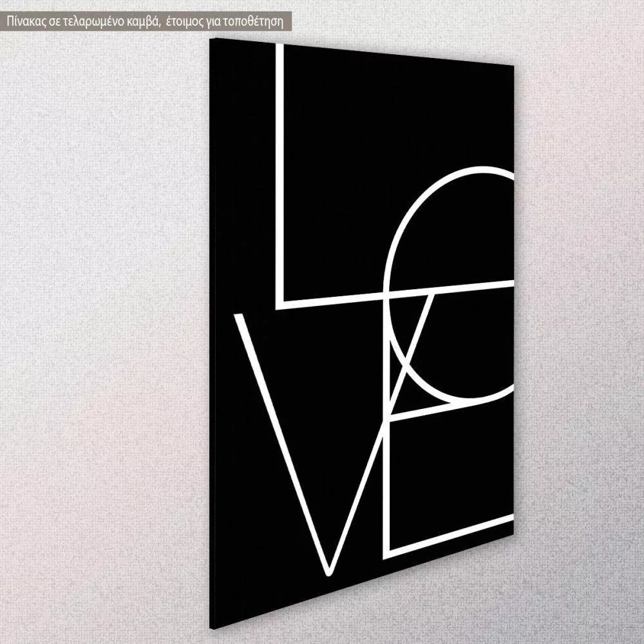Click the vertical stroke of letter L
Image resolution: width=644 pixels, height=644 pixels.
pos(280,174)
